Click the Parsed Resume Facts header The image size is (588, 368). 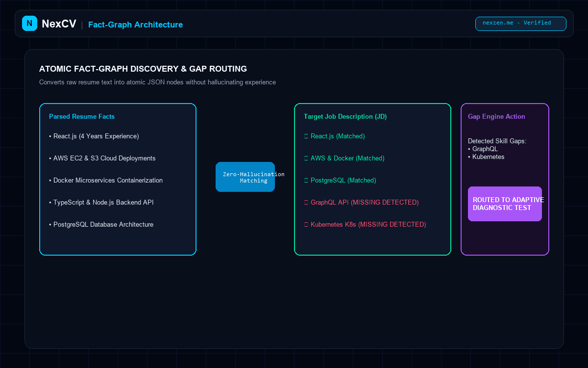pos(82,116)
